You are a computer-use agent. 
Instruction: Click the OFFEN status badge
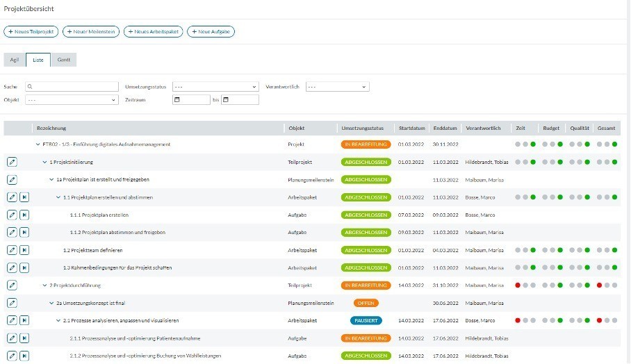[366, 303]
